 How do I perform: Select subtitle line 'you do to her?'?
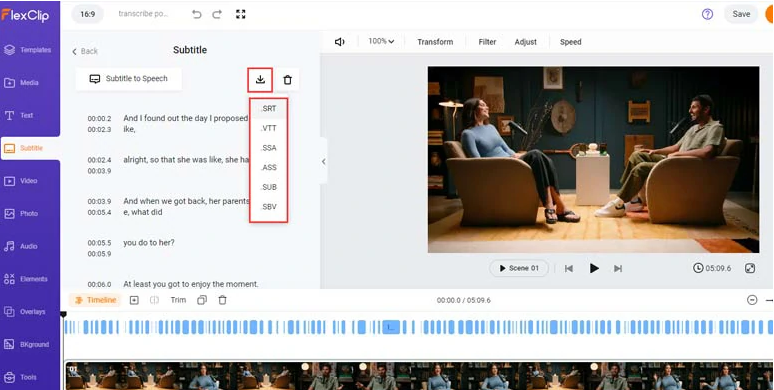point(149,243)
